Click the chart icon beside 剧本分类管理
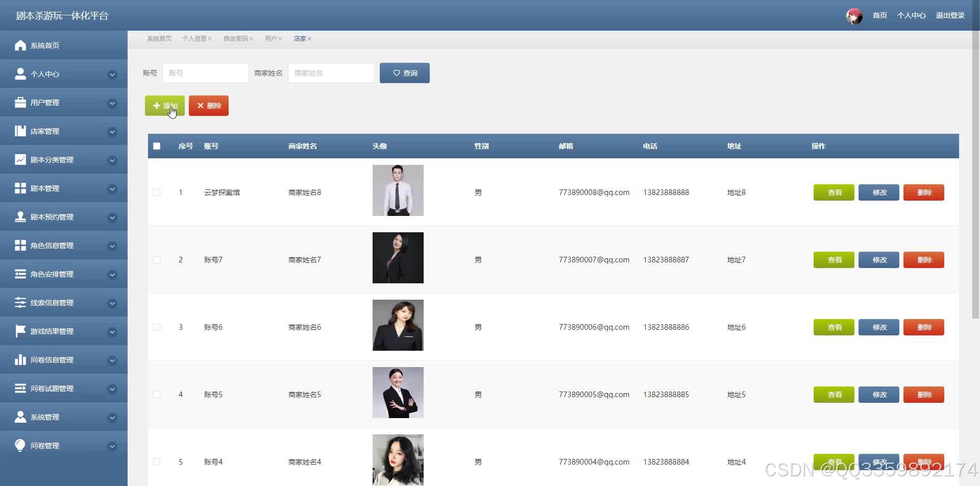 [x=20, y=160]
